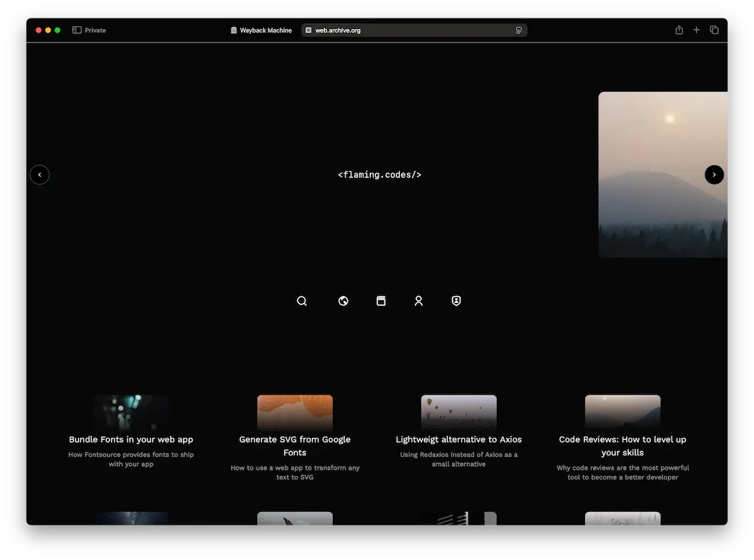Viewport: 754px width, 560px height.
Task: Click the web.archive.org address bar
Action: pyautogui.click(x=414, y=30)
